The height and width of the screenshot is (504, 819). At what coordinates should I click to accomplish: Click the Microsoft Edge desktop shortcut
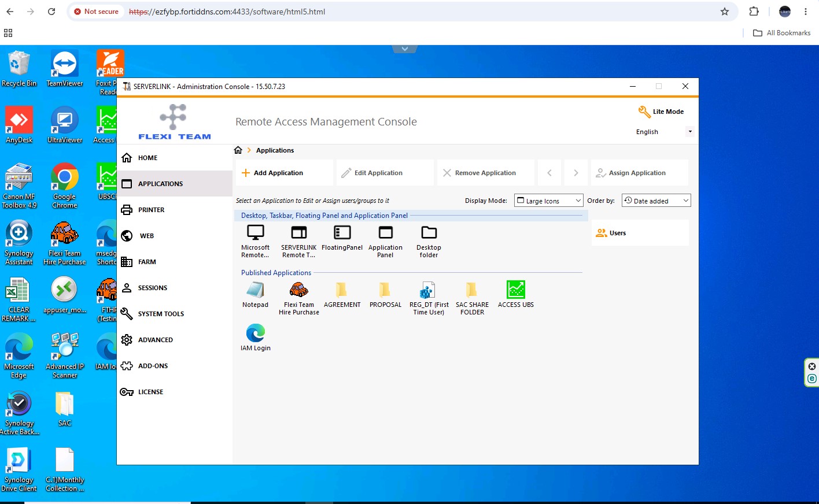coord(19,355)
